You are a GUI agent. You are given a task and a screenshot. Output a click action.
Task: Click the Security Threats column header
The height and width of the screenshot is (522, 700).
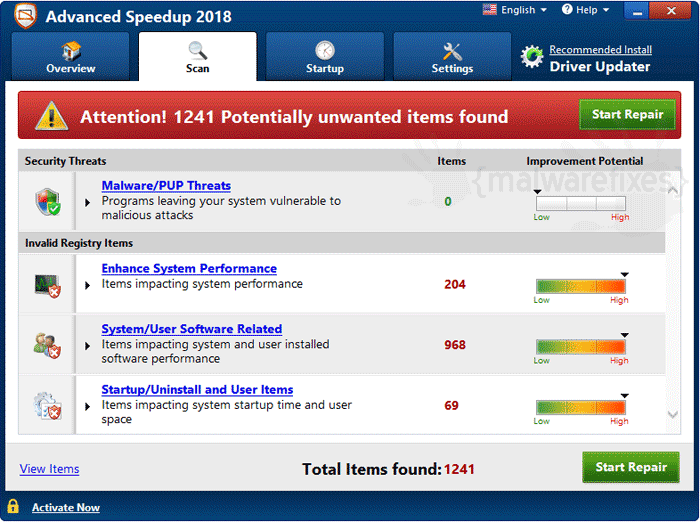(x=66, y=161)
